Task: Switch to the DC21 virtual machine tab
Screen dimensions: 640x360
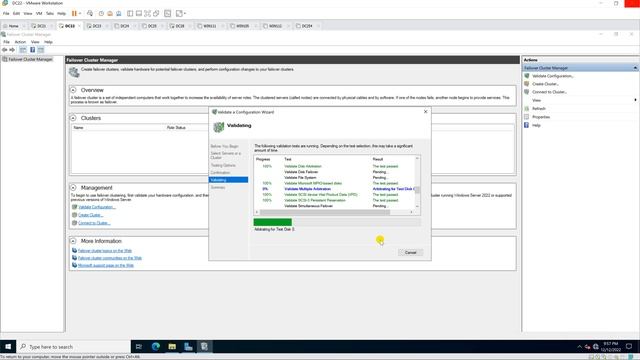Action: (x=41, y=26)
